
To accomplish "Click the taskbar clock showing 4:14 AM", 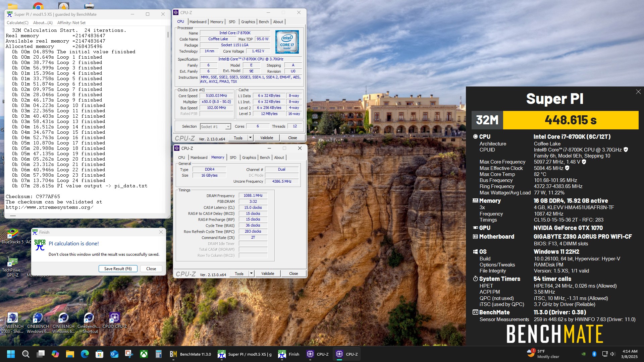I will pos(629,354).
